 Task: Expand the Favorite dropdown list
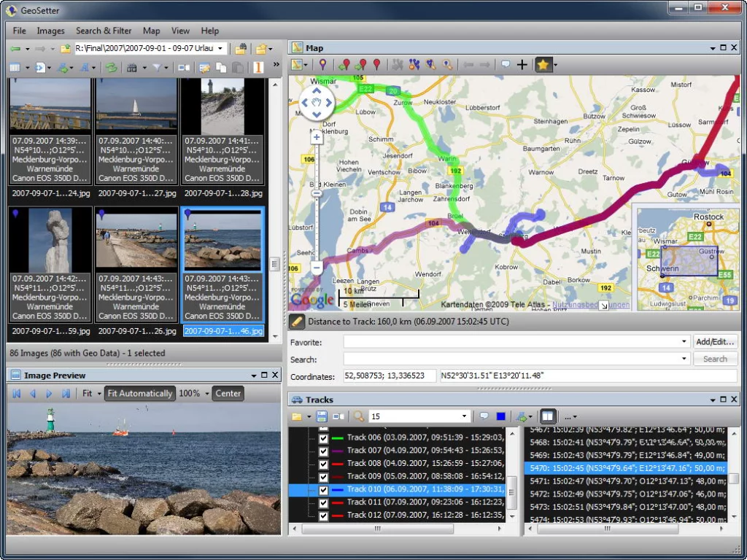(684, 342)
